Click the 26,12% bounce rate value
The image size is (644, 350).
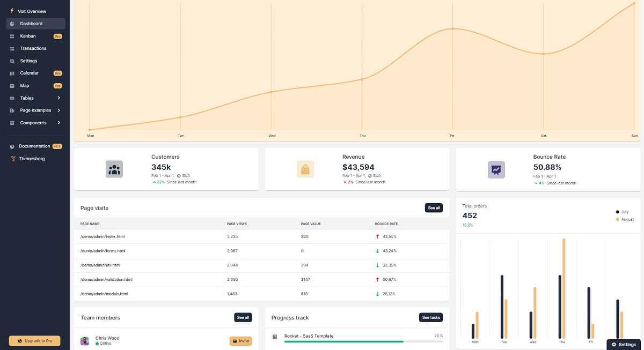point(389,294)
